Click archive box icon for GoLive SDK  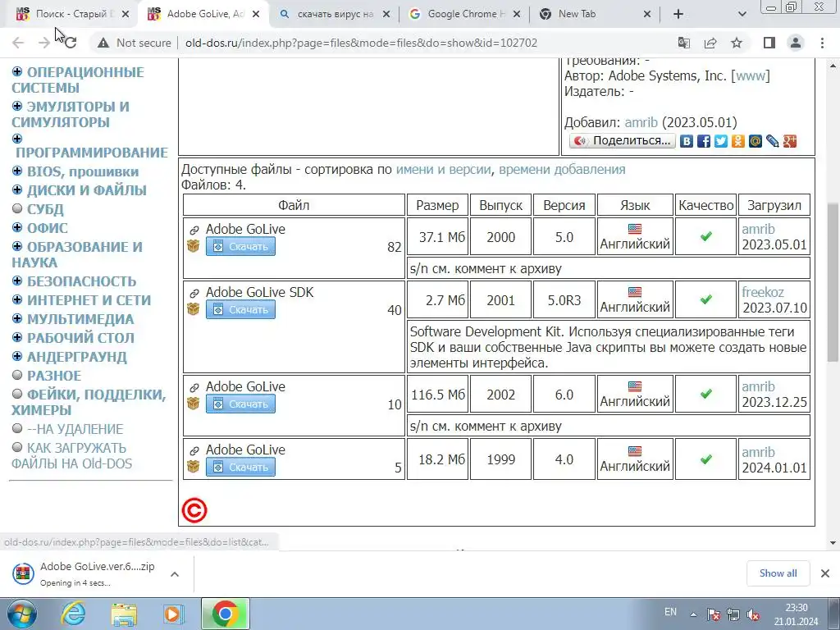point(194,309)
